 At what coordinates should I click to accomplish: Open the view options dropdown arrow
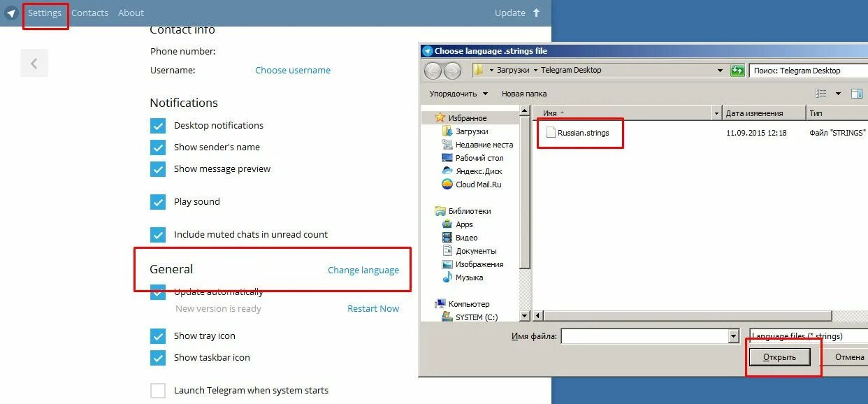pyautogui.click(x=838, y=94)
